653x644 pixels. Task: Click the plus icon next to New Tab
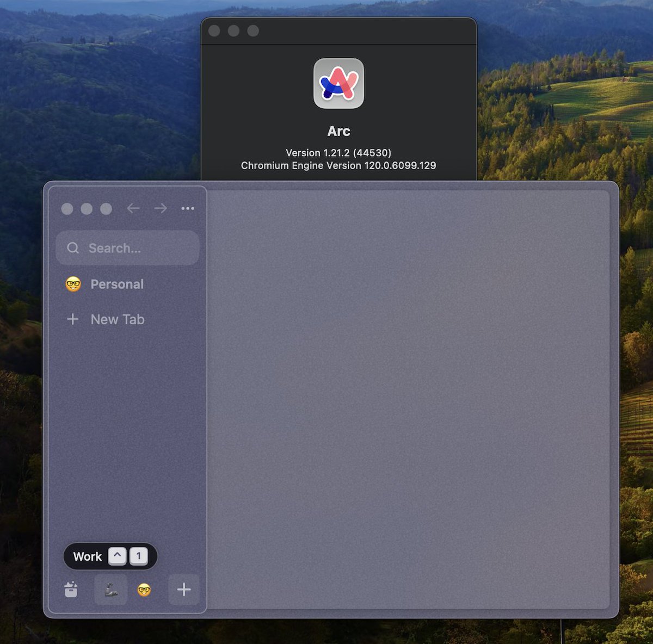[x=72, y=319]
